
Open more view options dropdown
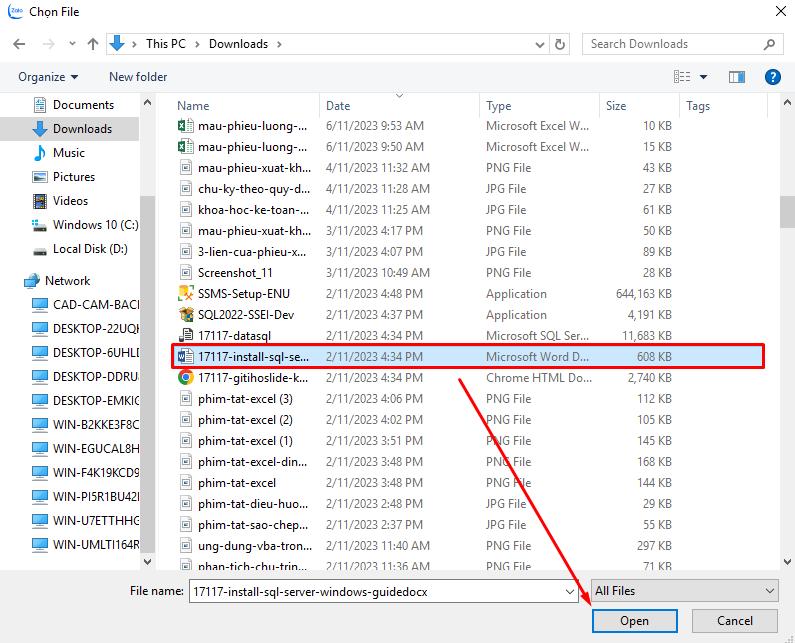pyautogui.click(x=703, y=77)
